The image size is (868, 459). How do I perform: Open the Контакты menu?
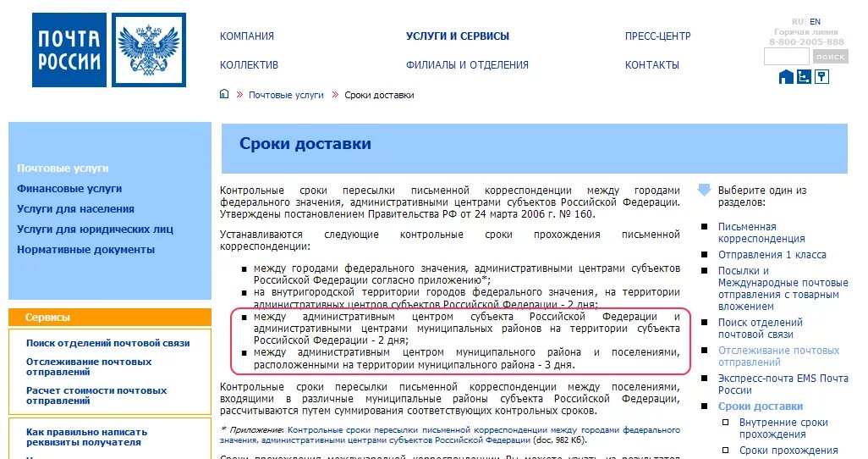pos(652,65)
